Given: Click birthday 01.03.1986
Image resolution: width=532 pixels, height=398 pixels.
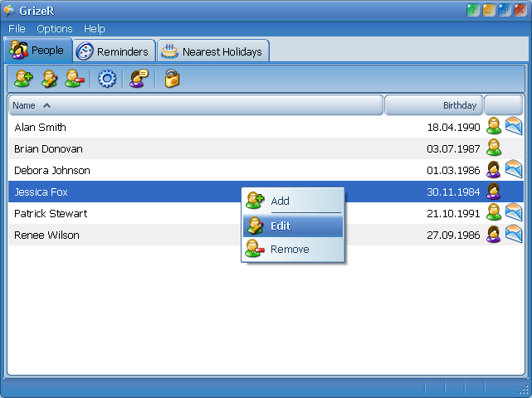Looking at the screenshot, I should coord(453,170).
